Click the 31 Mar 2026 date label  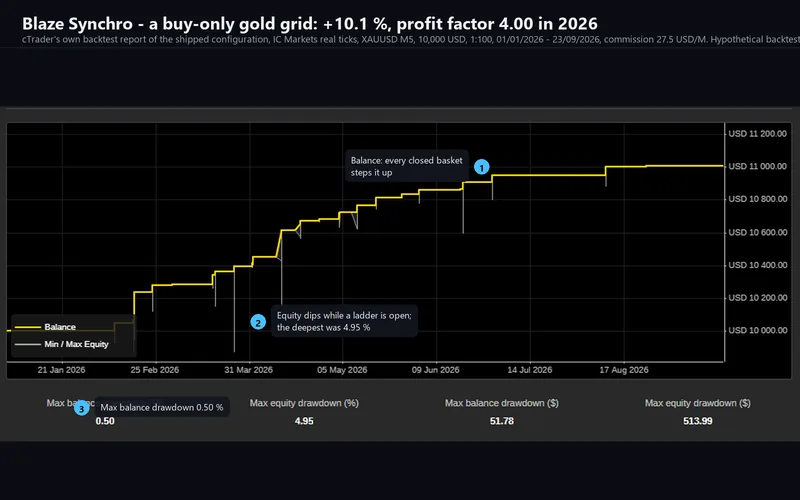point(248,370)
